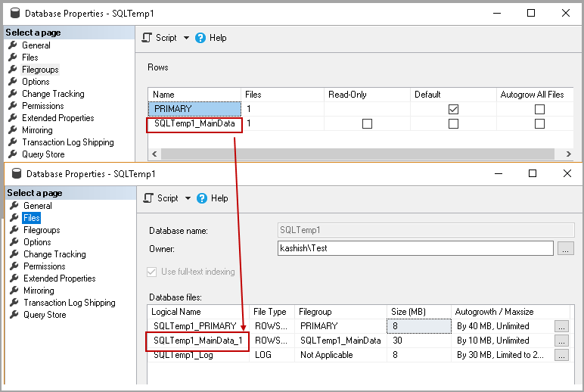Viewport: 584px width, 392px height.
Task: Click the Script icon in the top toolbar
Action: [148, 38]
